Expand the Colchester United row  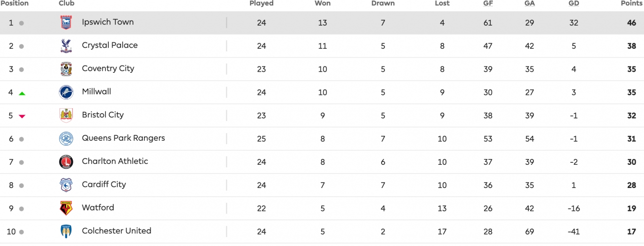click(322, 231)
